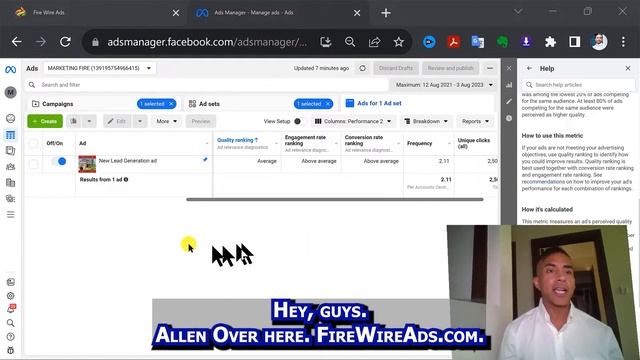Click the New Lead Generation ad thumbnail

tap(87, 164)
